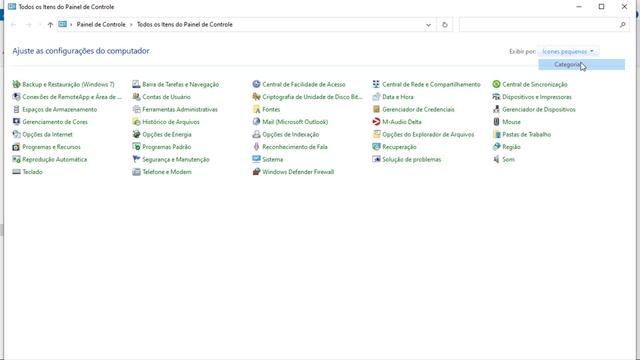
Task: Go up one folder level
Action: 50,25
